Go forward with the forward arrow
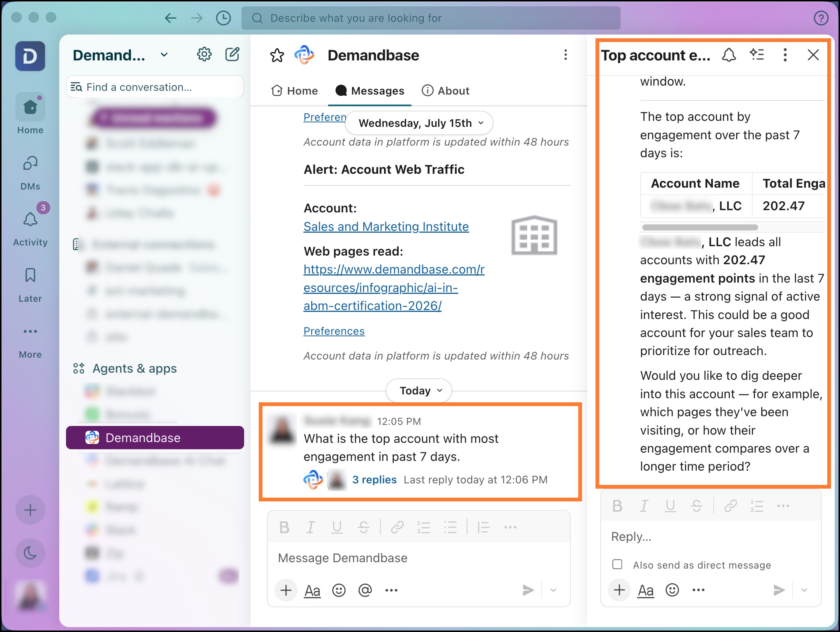The width and height of the screenshot is (840, 632). tap(197, 18)
